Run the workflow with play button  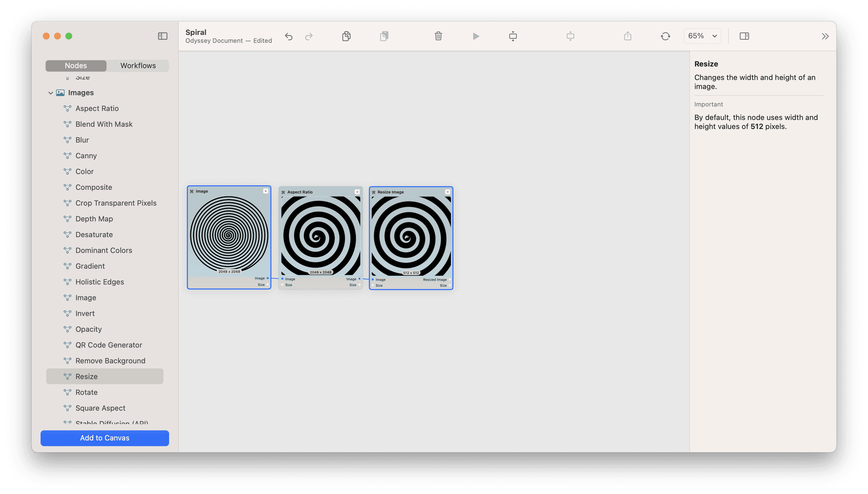coord(476,36)
